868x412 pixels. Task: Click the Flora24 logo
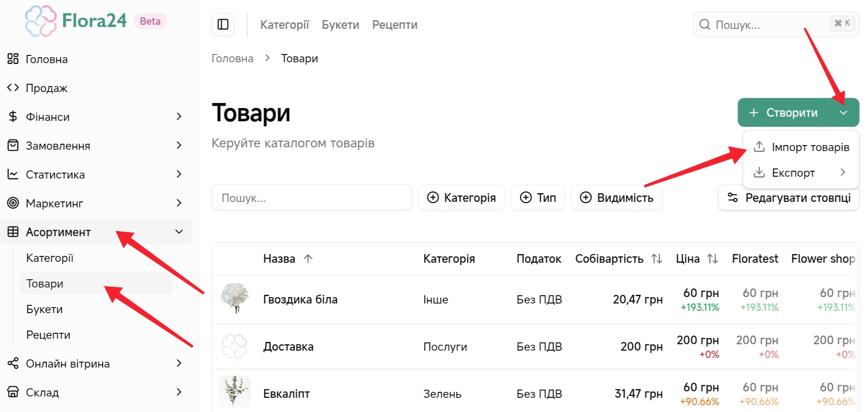coord(76,21)
